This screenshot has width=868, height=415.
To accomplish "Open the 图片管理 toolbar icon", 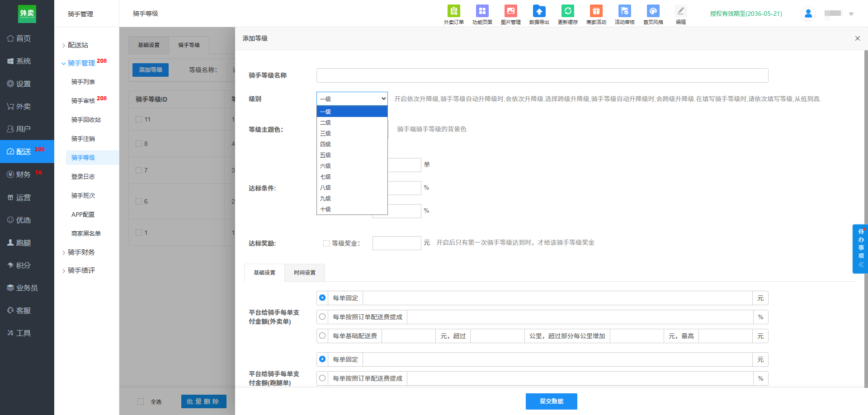I will coord(510,14).
